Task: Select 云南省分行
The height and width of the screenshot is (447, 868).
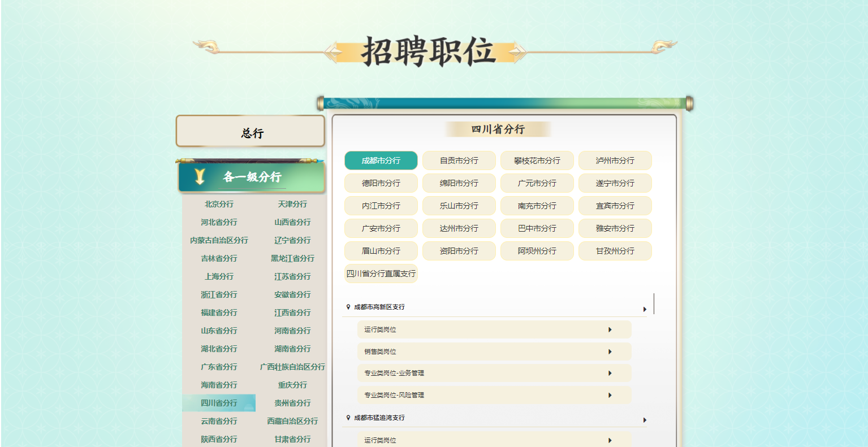Action: pos(219,421)
